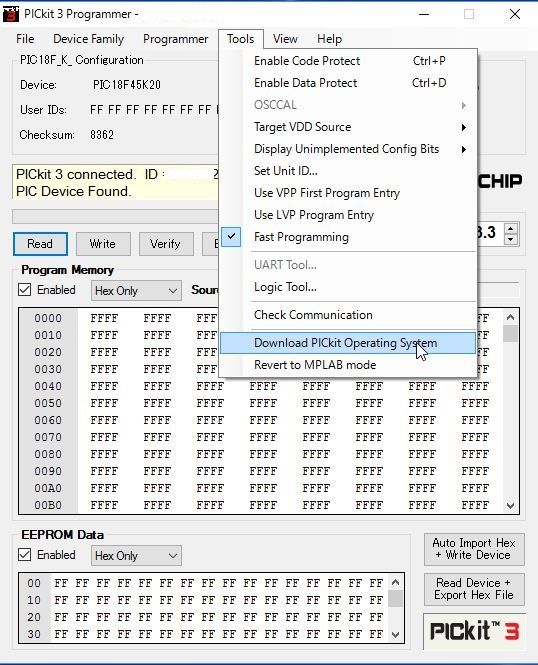Open the View menu
538x665 pixels.
285,39
